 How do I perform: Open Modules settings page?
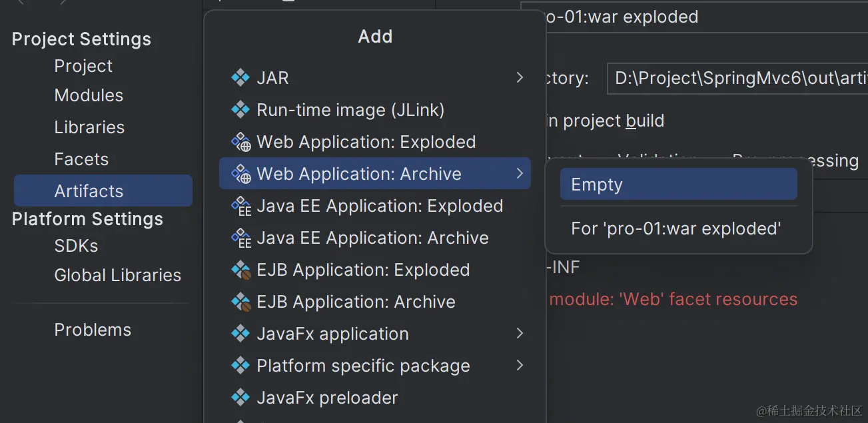pyautogui.click(x=89, y=95)
